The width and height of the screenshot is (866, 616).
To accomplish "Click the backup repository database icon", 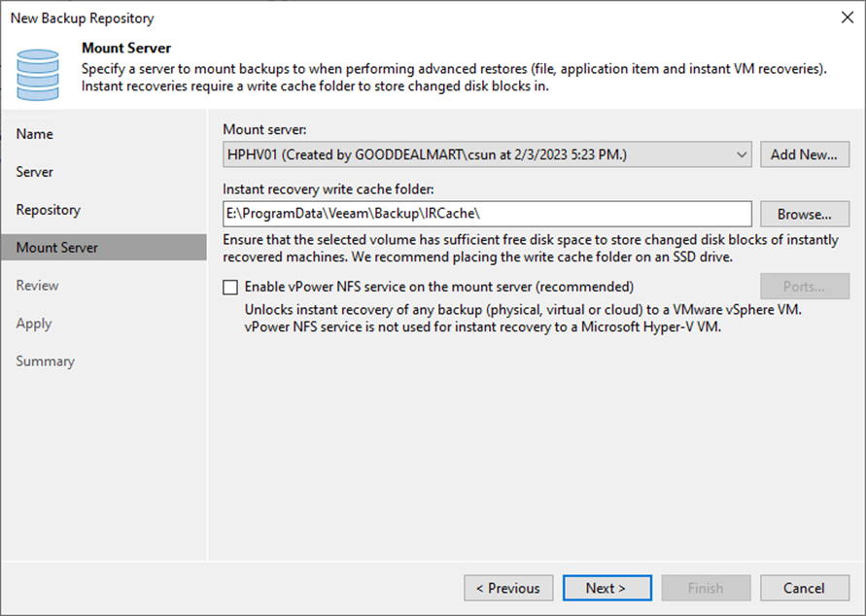I will point(37,69).
